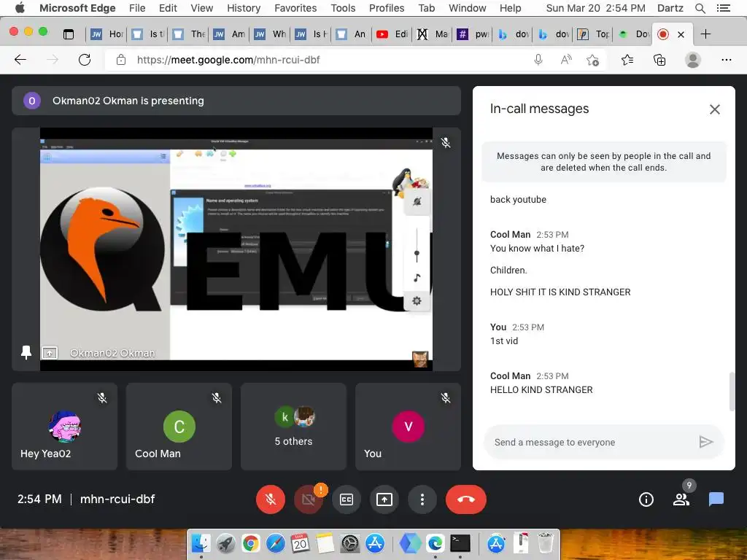The width and height of the screenshot is (747, 560).
Task: Open the Collections icon
Action: coord(659,60)
